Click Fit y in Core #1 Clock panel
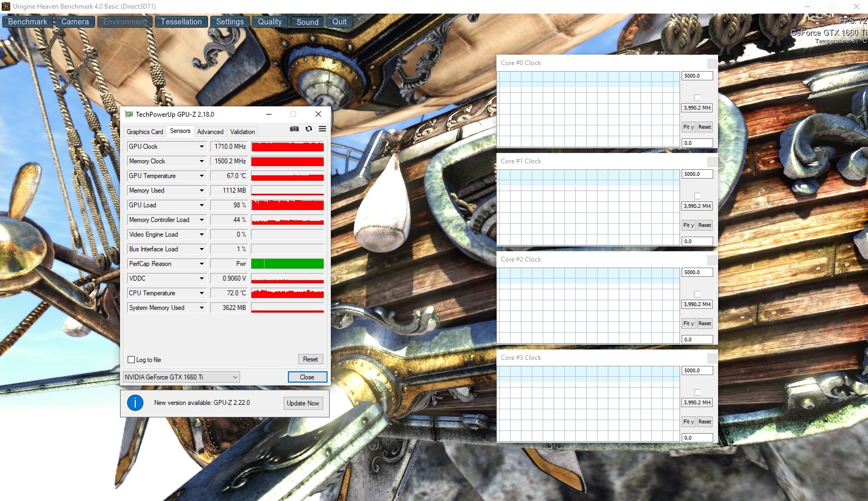The width and height of the screenshot is (868, 501). (x=689, y=225)
